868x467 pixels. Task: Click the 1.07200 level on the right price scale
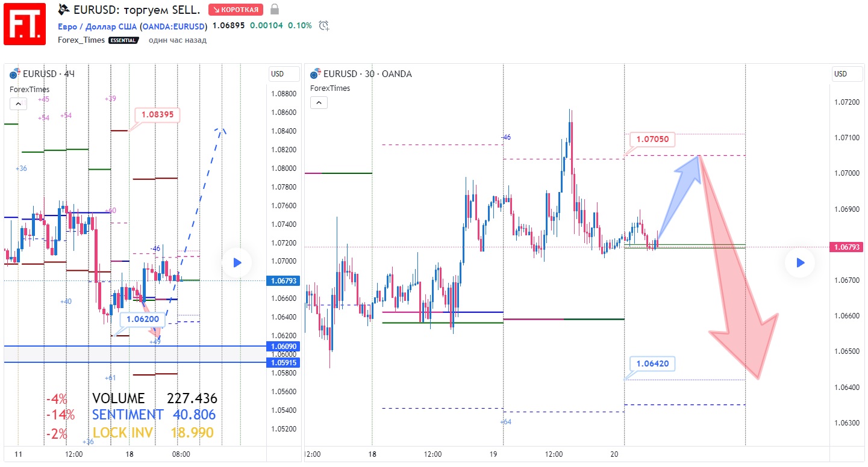[847, 102]
